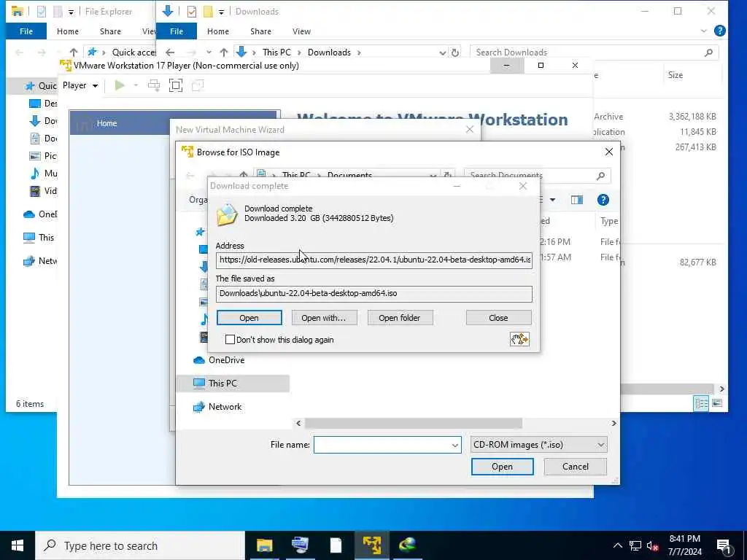This screenshot has height=560, width=747.
Task: Open File Explorer from the taskbar
Action: tap(264, 545)
